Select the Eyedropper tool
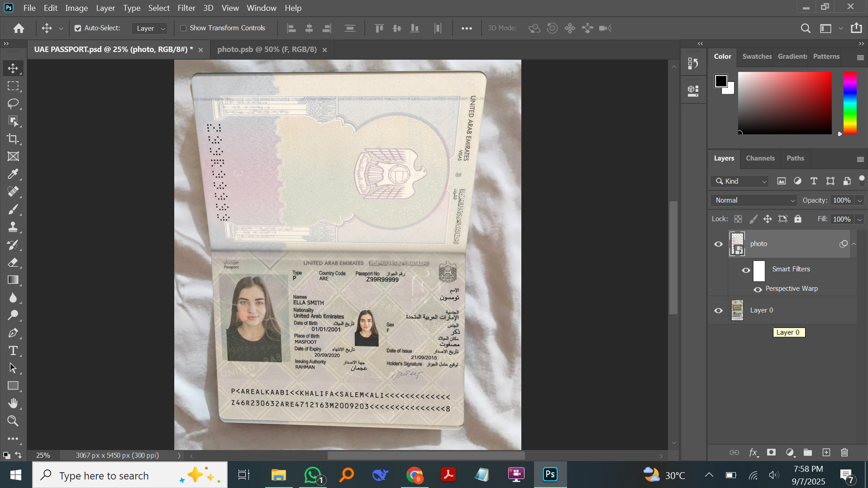Screen dimensions: 868x488 tap(13, 174)
